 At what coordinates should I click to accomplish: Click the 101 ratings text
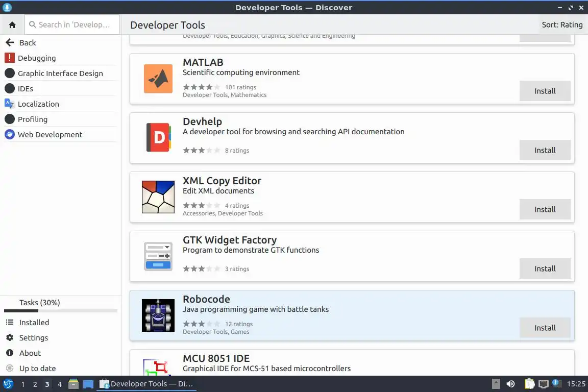tap(240, 87)
